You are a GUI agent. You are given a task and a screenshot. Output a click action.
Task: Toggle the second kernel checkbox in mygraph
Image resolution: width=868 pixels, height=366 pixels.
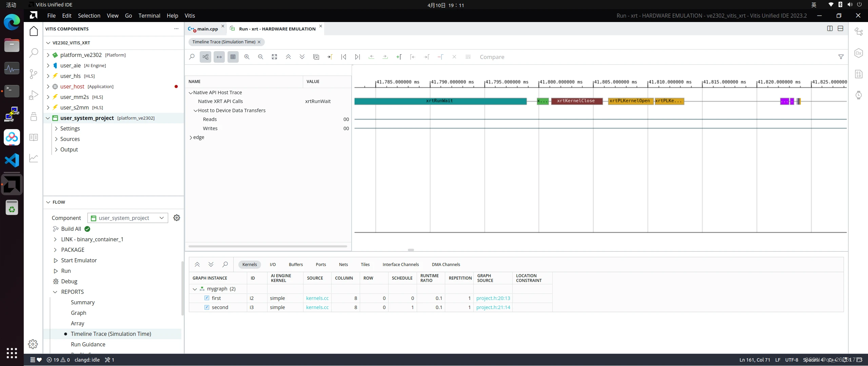coord(207,307)
